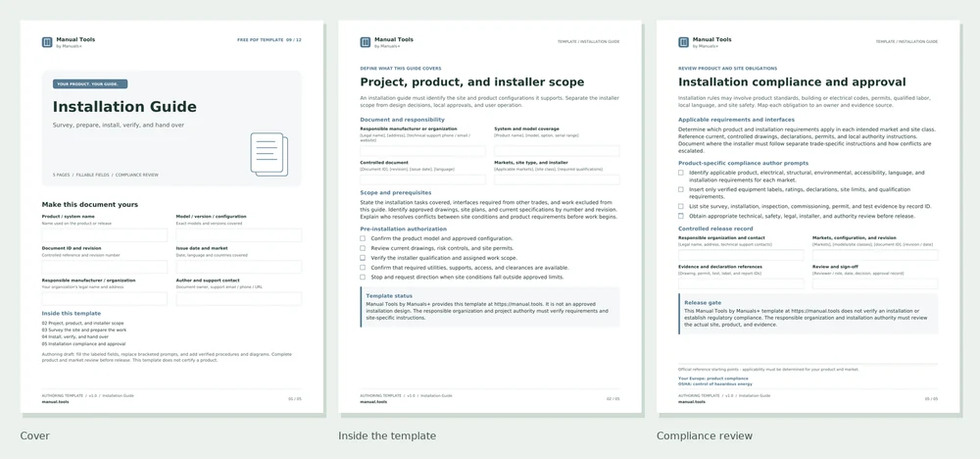Click '05 Installation compliance and approval' contents entry

[x=83, y=343]
